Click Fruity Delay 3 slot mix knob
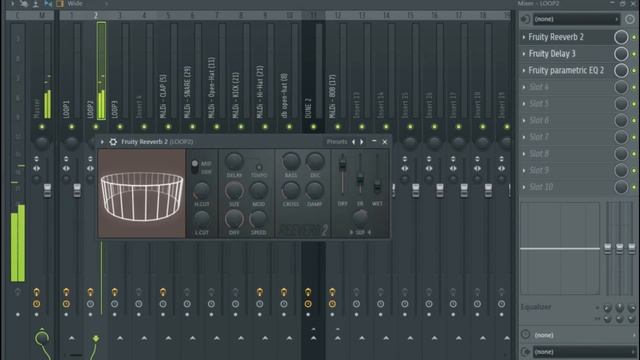Screen dimensions: 640x360 pos(621,54)
